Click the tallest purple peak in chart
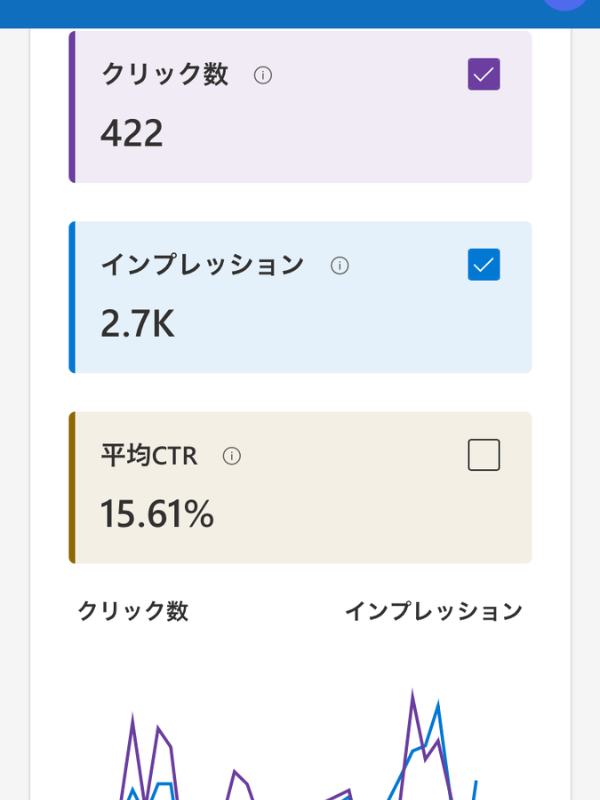 tap(412, 695)
